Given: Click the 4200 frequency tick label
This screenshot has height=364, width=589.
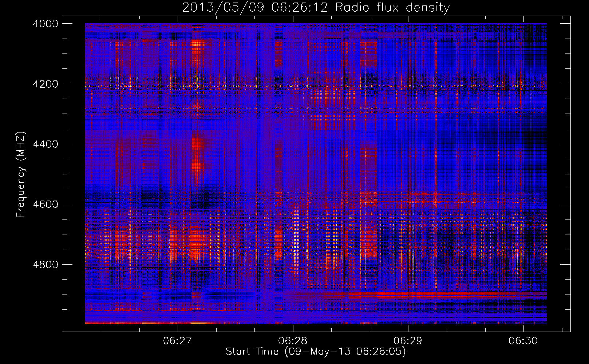Looking at the screenshot, I should (x=46, y=84).
